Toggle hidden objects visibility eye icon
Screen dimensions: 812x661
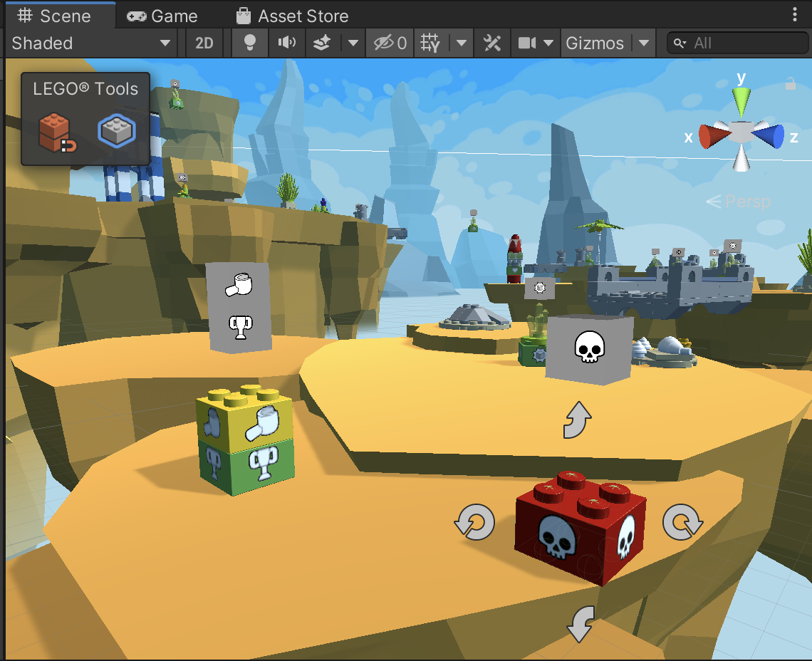tap(390, 43)
